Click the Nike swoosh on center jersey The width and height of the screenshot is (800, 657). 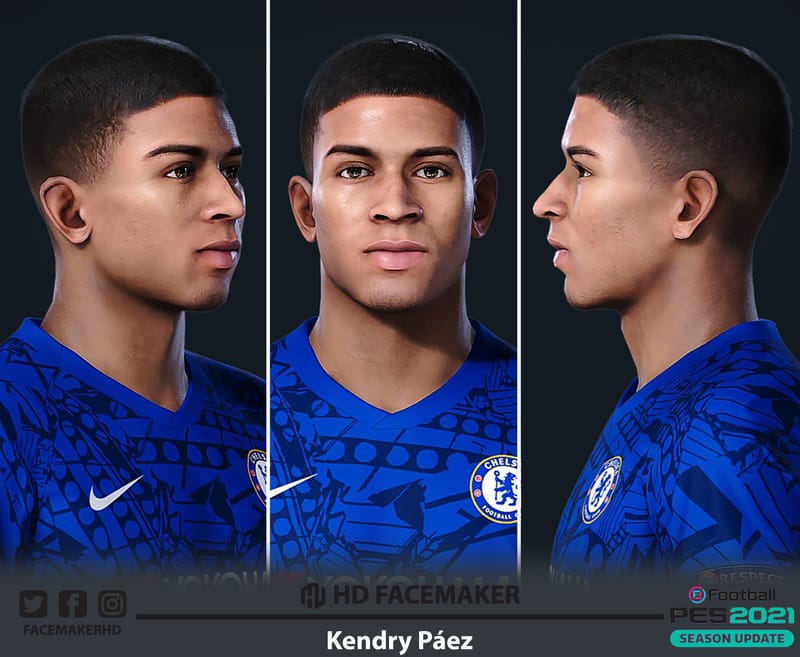pos(293,485)
